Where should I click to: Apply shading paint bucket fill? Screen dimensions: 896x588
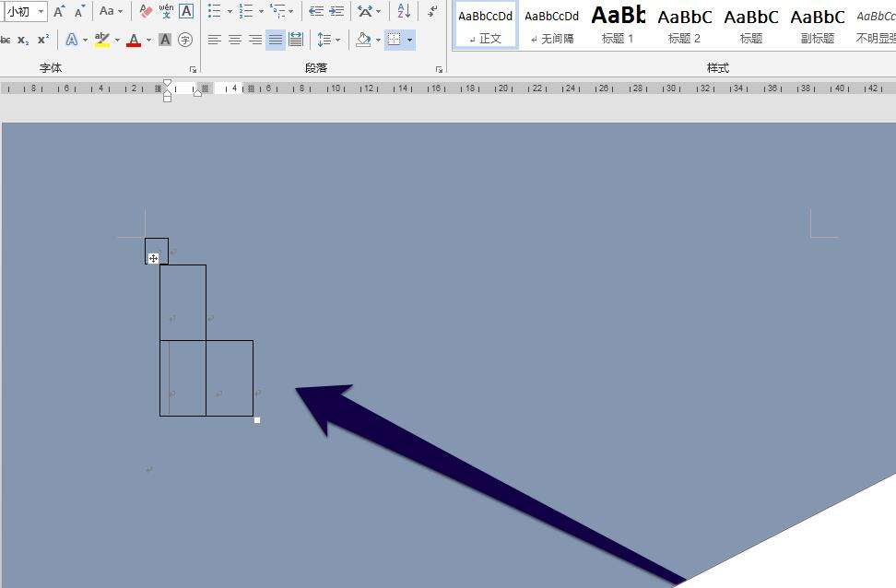click(x=363, y=40)
